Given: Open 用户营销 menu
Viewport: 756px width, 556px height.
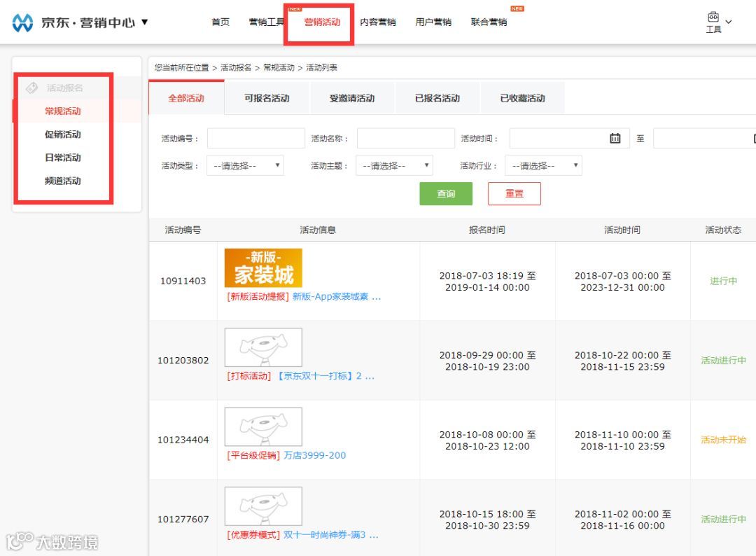Looking at the screenshot, I should (x=433, y=22).
